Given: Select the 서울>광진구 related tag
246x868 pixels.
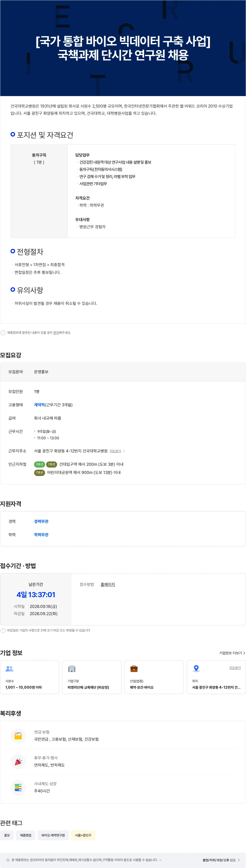Looking at the screenshot, I should [83, 835].
